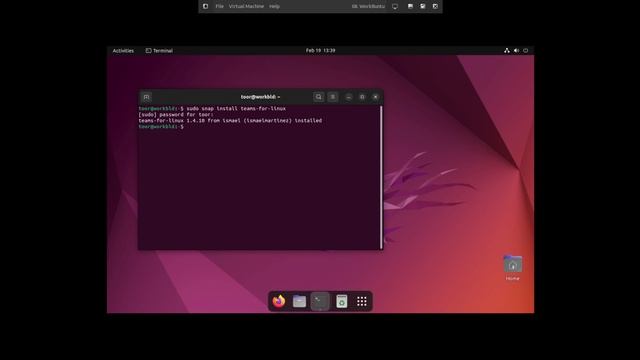The width and height of the screenshot is (640, 360).
Task: Open the Terminal search tool
Action: [x=318, y=97]
